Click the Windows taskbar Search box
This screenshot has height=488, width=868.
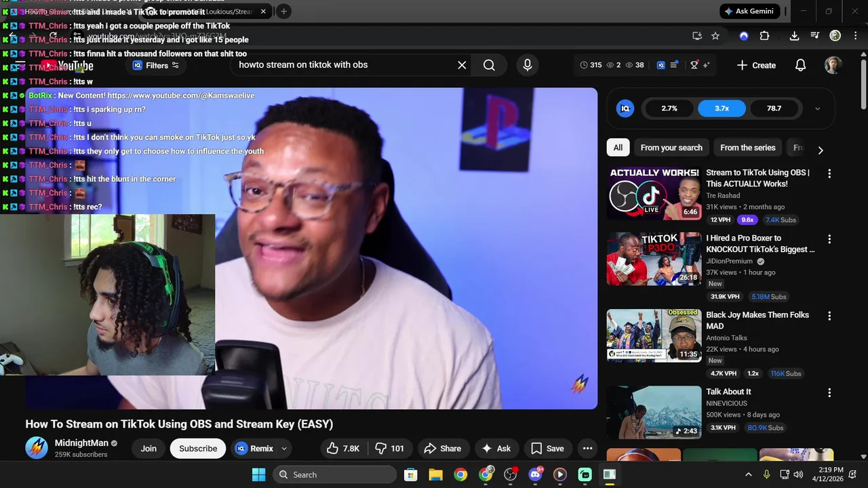tap(335, 474)
